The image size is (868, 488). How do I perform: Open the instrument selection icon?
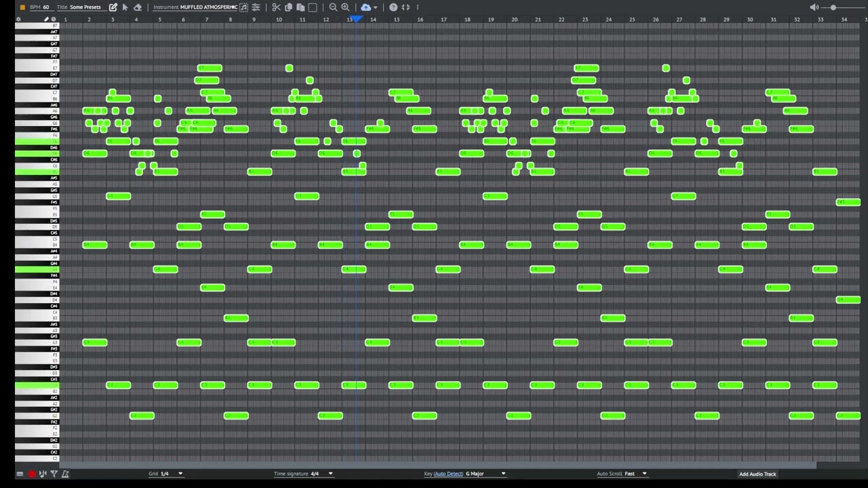tap(243, 7)
